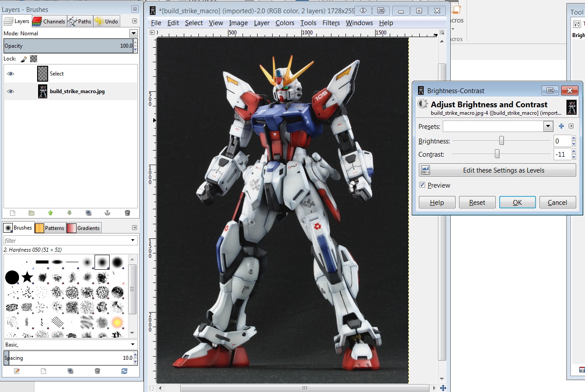Click the image thumbnail in Brightness-Contrast header
This screenshot has height=392, width=585.
(x=571, y=107)
